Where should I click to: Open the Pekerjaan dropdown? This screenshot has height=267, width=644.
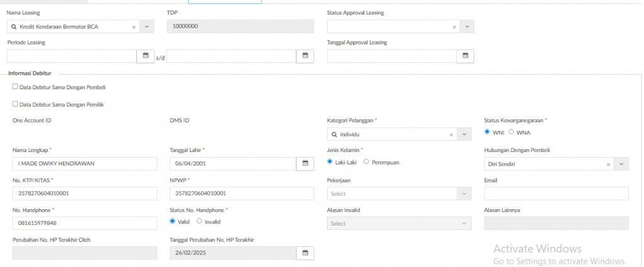click(x=399, y=193)
